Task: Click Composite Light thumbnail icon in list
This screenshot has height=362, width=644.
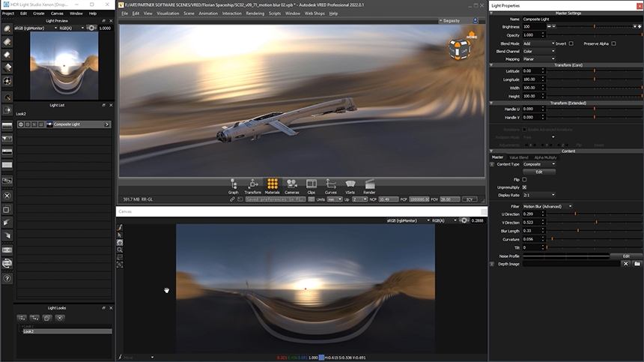Action: tap(49, 124)
